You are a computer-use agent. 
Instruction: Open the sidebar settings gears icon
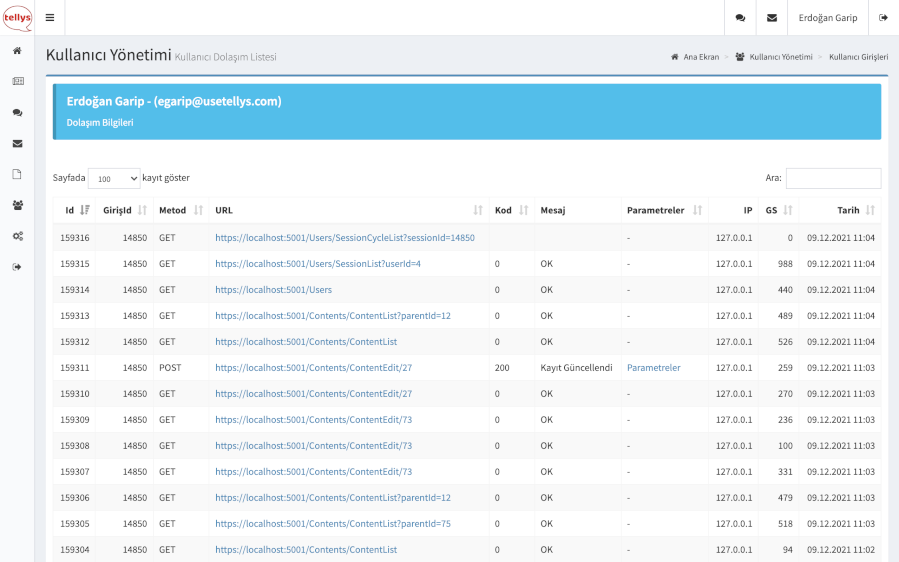[x=17, y=236]
